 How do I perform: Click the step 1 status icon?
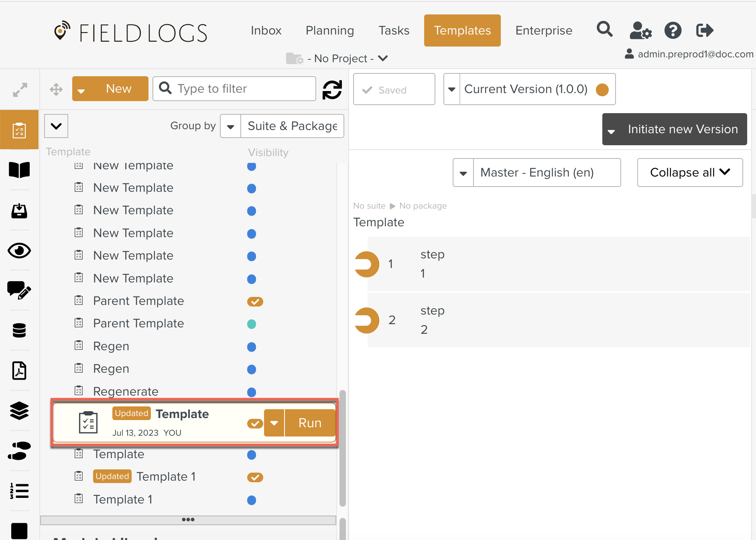(367, 264)
